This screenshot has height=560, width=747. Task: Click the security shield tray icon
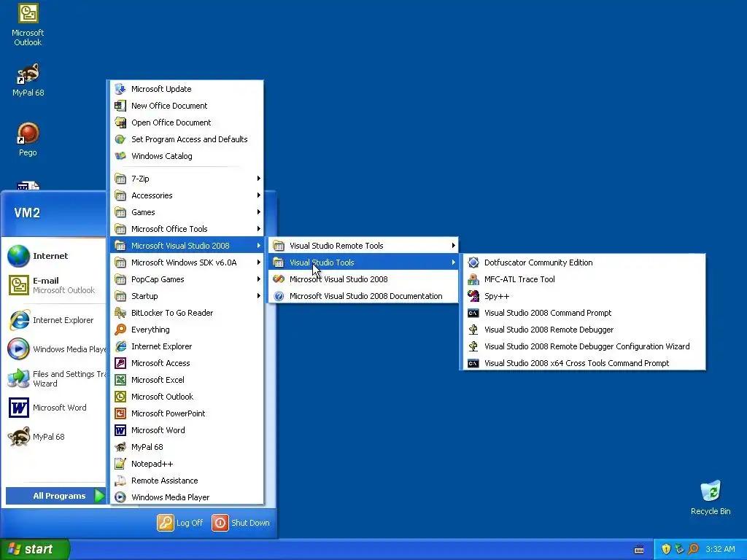pos(666,549)
